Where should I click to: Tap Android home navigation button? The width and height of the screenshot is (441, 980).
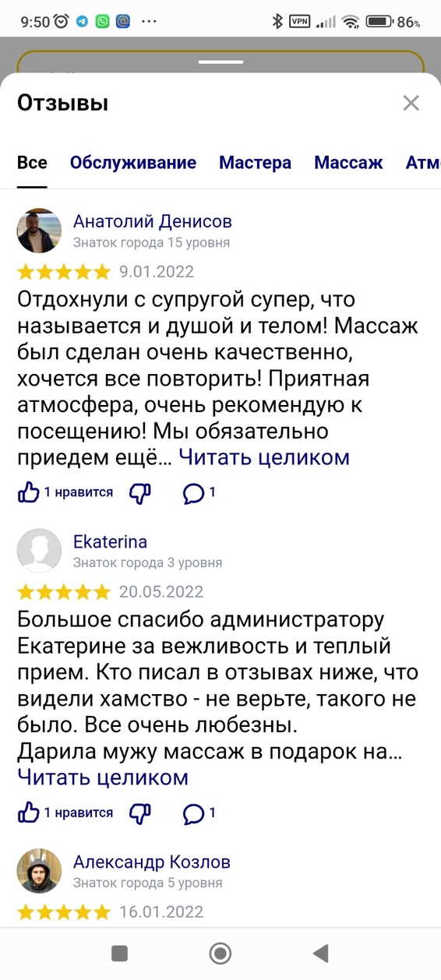pyautogui.click(x=220, y=953)
